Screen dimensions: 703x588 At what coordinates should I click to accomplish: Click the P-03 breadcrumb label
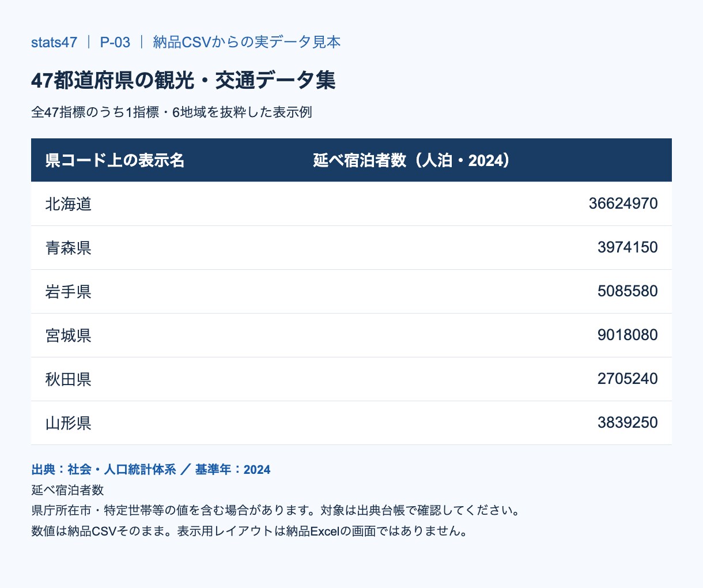pyautogui.click(x=115, y=42)
